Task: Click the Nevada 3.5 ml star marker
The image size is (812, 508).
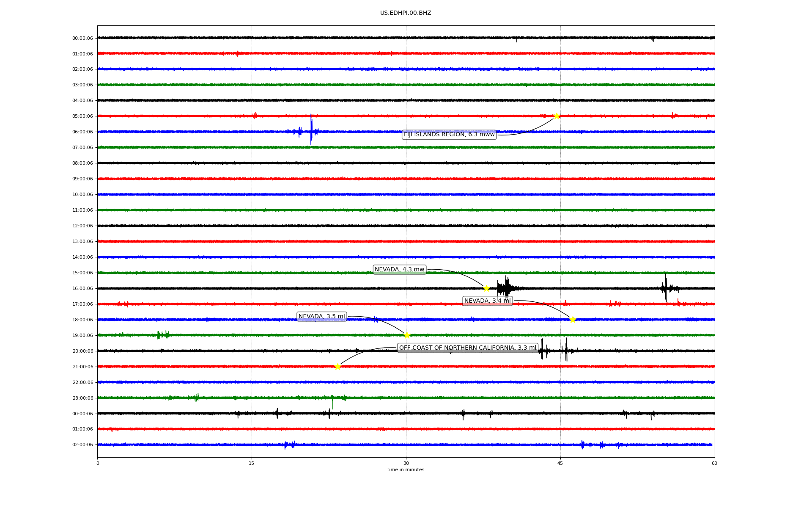Action: point(407,335)
